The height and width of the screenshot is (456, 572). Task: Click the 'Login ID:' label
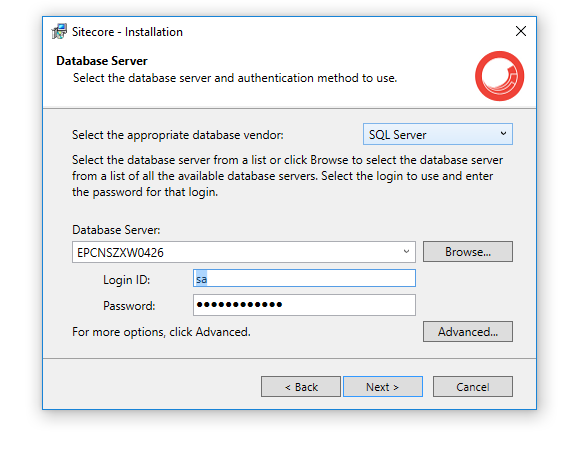pyautogui.click(x=127, y=280)
